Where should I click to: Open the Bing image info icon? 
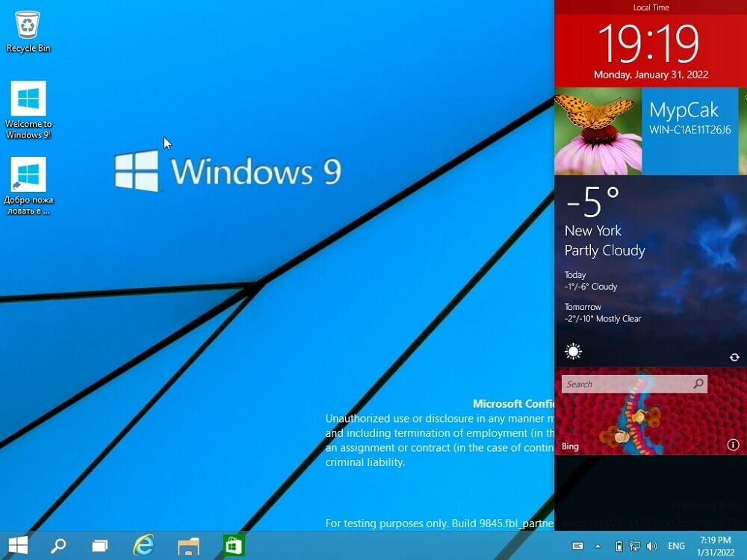point(734,445)
